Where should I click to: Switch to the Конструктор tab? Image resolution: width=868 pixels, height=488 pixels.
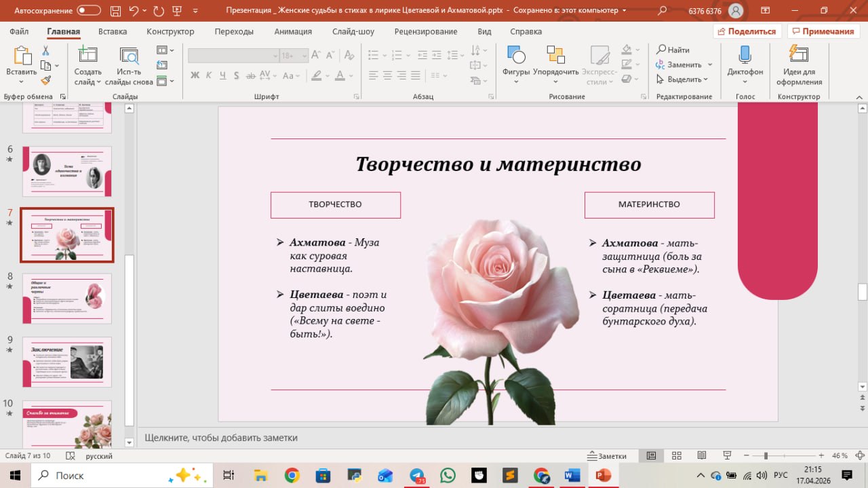tap(170, 31)
